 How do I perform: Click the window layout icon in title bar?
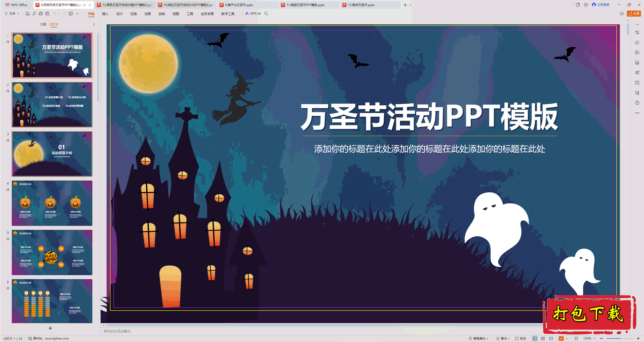point(578,5)
